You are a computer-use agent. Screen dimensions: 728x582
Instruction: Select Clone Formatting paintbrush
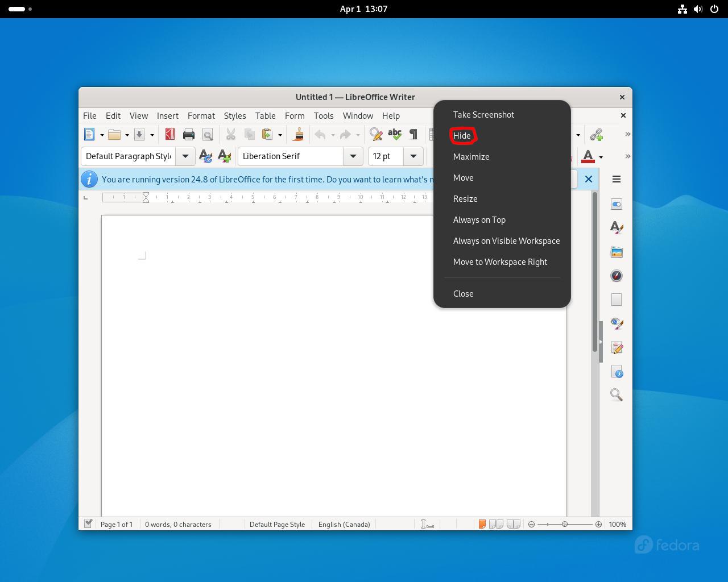coord(298,135)
